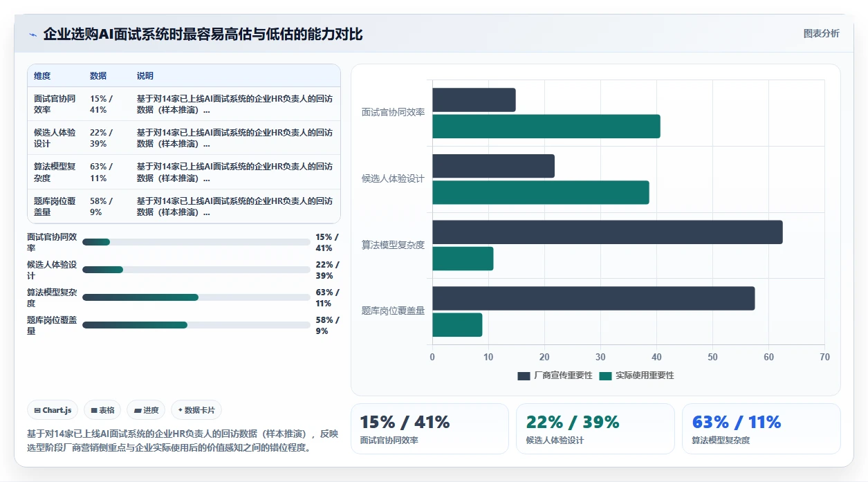This screenshot has height=482, width=868.
Task: Click the 题库岗位覆盖量 progress bar
Action: [196, 325]
